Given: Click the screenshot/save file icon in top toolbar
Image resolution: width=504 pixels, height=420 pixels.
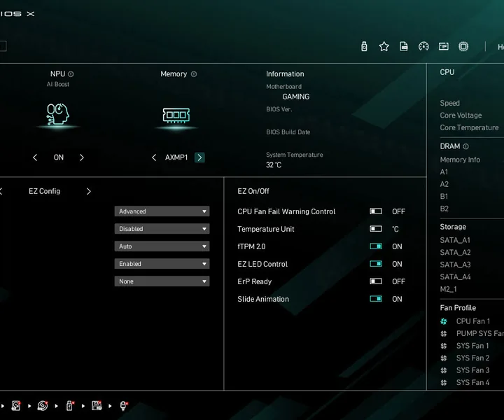Looking at the screenshot, I should (404, 47).
